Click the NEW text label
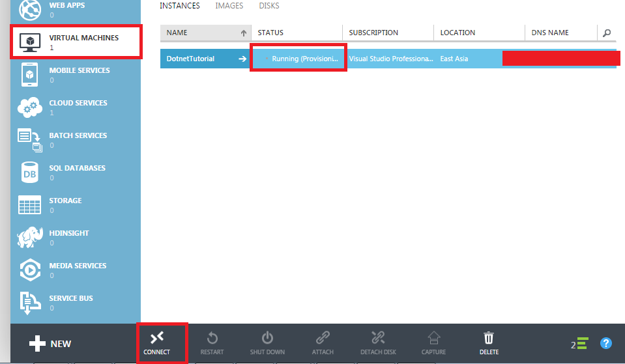This screenshot has width=625, height=364. click(x=61, y=344)
